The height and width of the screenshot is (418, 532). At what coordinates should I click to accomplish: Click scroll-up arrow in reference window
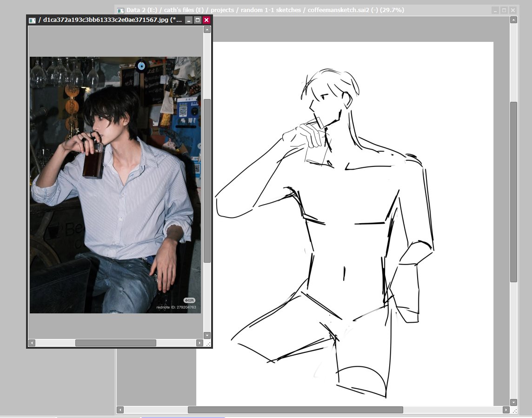[207, 29]
